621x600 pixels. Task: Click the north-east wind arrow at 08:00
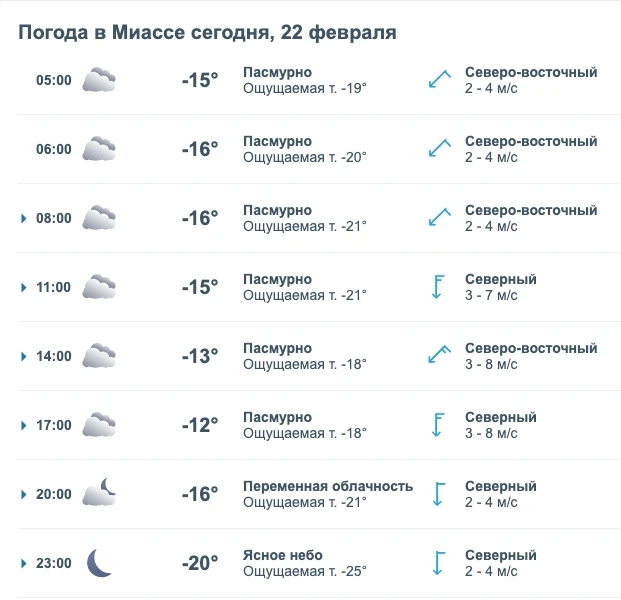coord(439,218)
